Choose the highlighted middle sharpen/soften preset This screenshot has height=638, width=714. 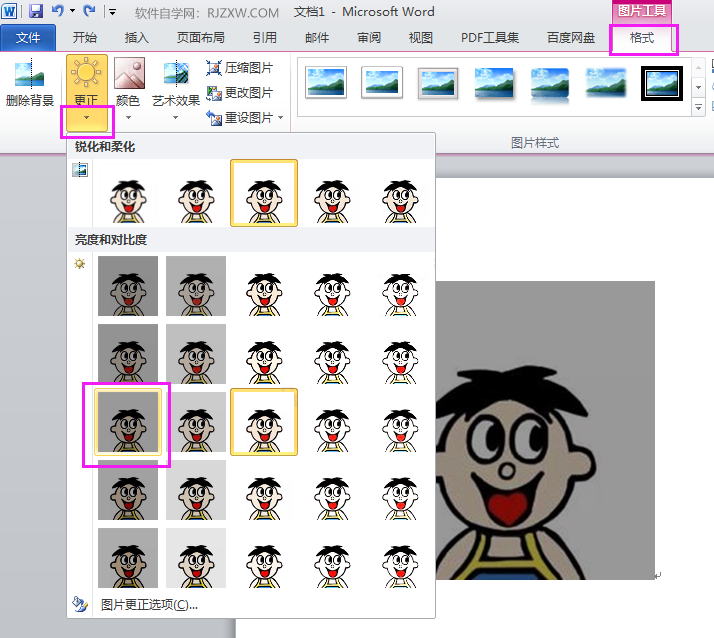[264, 193]
